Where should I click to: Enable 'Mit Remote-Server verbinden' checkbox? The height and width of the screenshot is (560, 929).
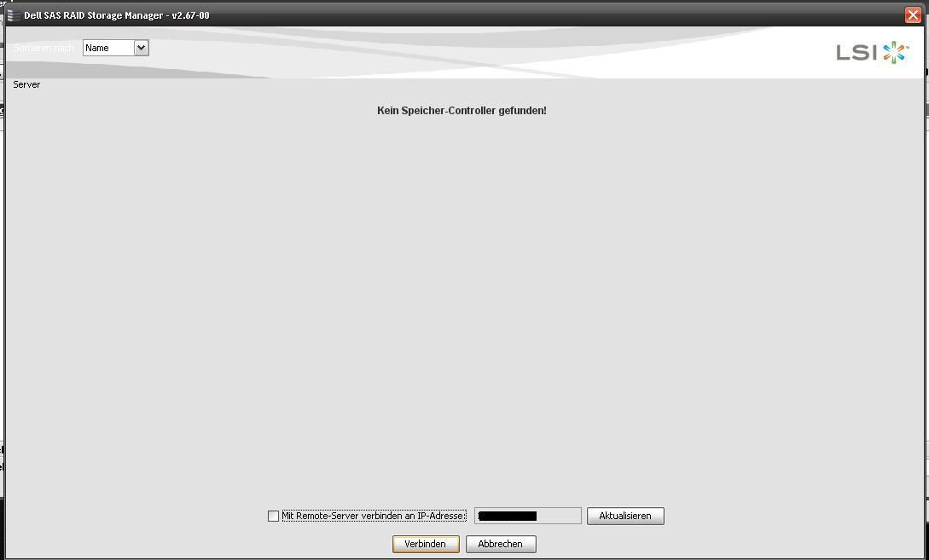click(273, 517)
